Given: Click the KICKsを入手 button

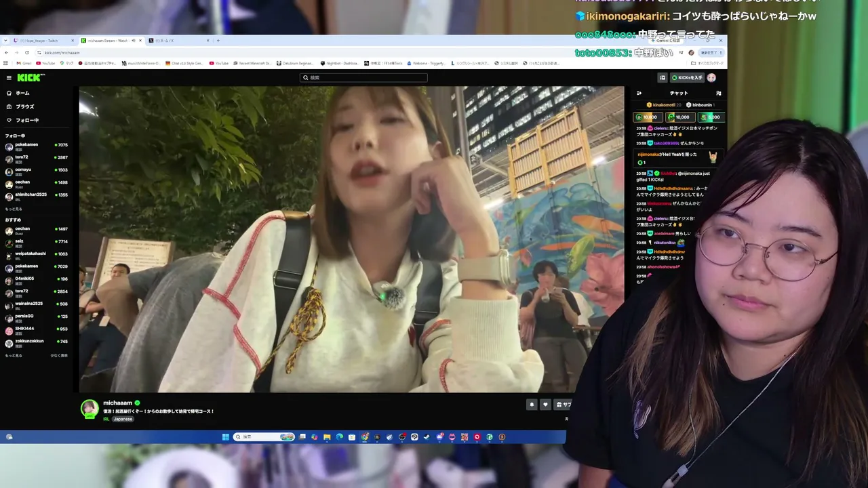Looking at the screenshot, I should pos(687,78).
